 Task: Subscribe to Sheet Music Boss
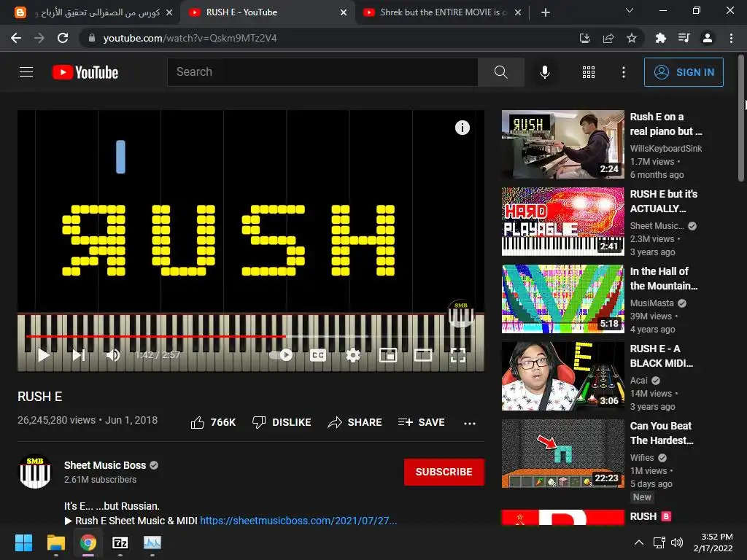444,472
